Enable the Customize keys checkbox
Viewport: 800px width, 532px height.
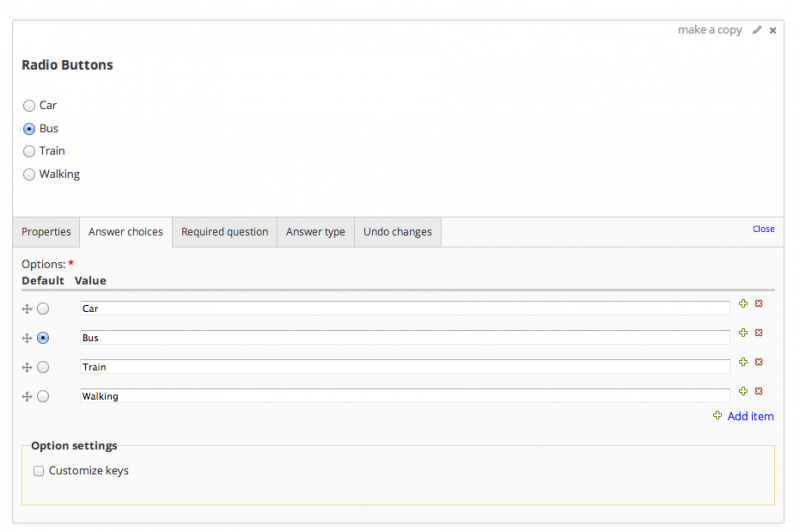click(38, 471)
